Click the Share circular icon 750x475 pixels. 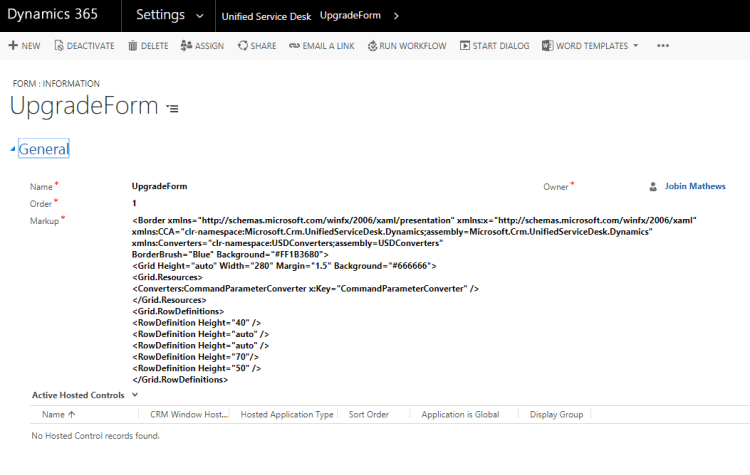pos(243,45)
